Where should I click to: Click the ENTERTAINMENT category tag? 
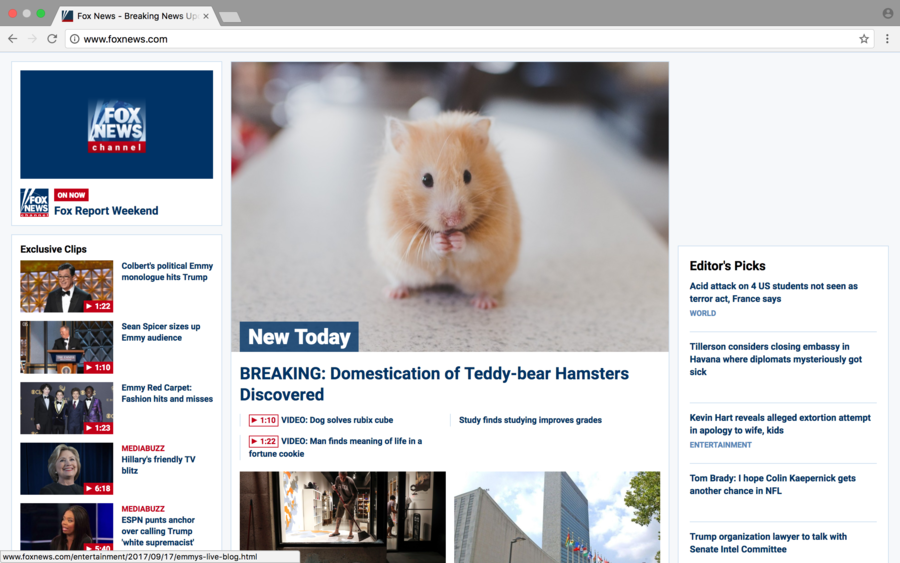click(720, 445)
